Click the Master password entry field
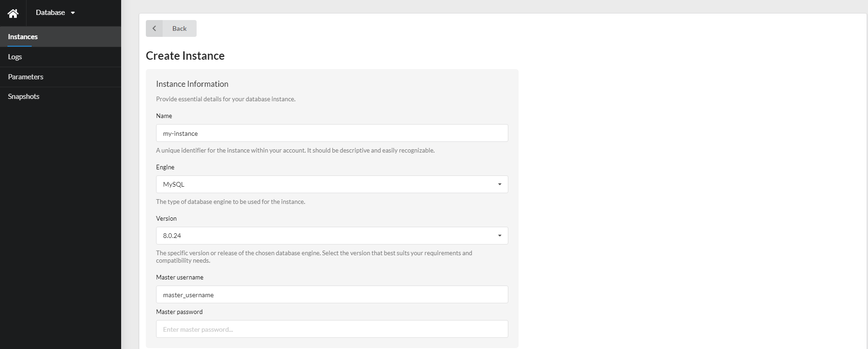This screenshot has height=349, width=868. pyautogui.click(x=332, y=329)
